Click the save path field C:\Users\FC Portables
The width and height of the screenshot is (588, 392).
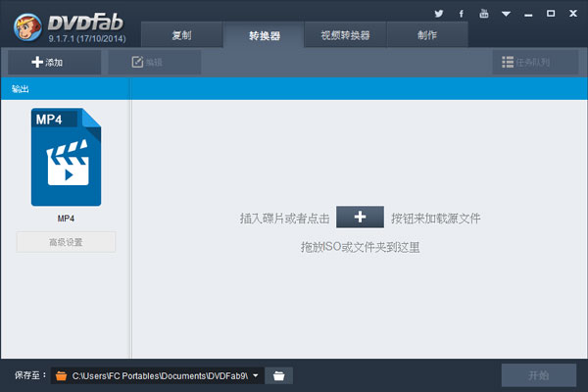(157, 375)
